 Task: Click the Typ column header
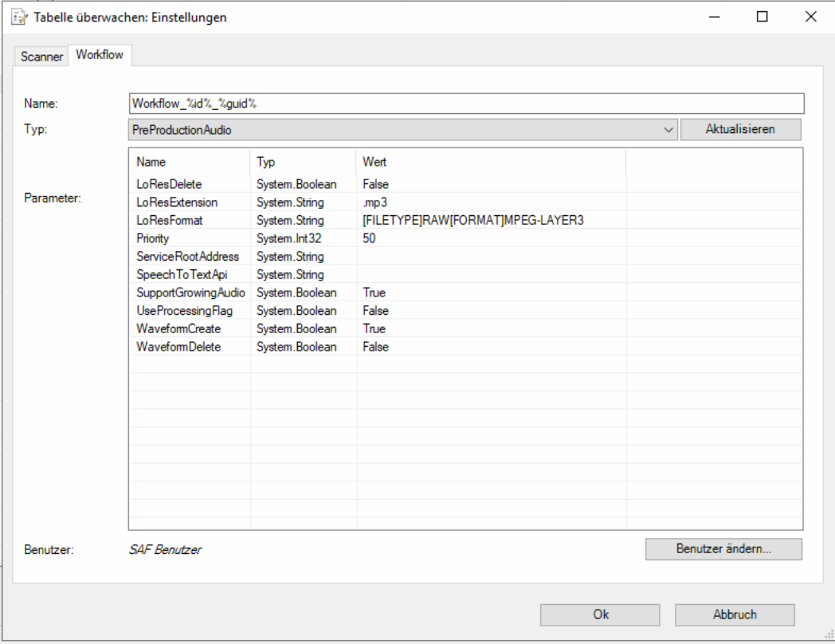(266, 162)
